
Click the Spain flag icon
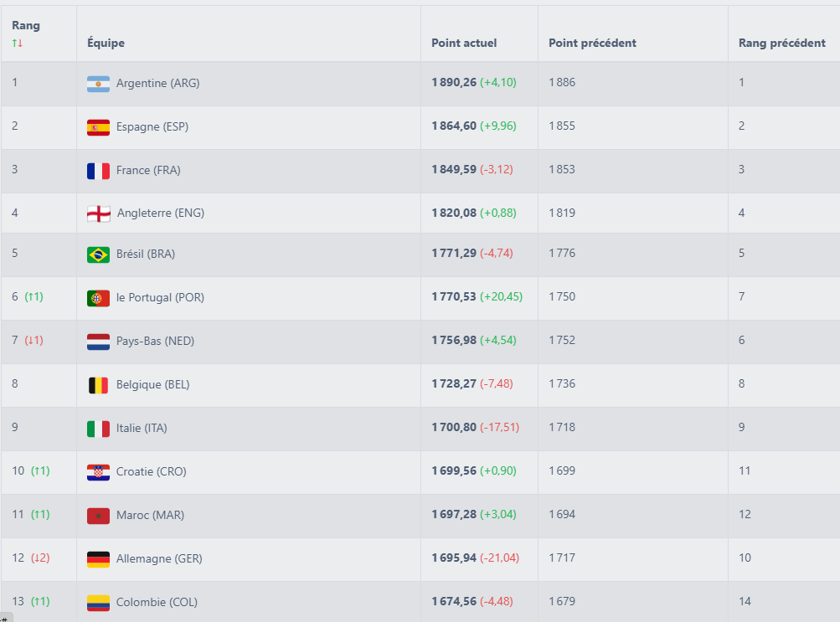[99, 127]
